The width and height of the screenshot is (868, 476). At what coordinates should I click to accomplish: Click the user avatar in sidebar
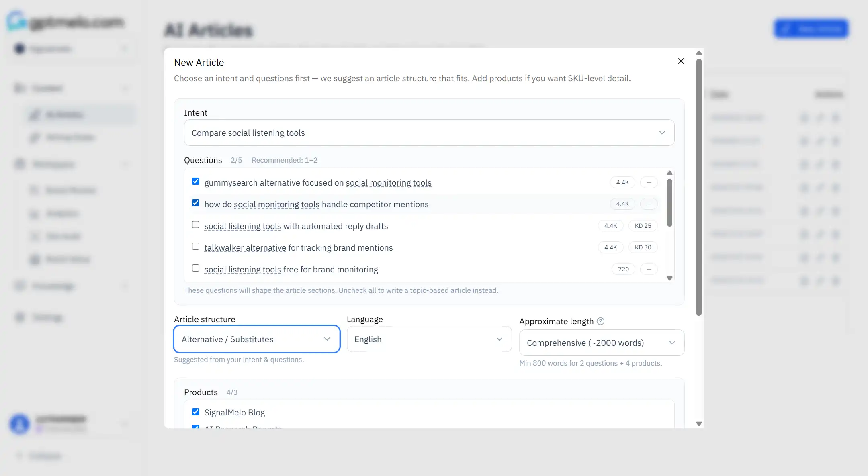(19, 423)
